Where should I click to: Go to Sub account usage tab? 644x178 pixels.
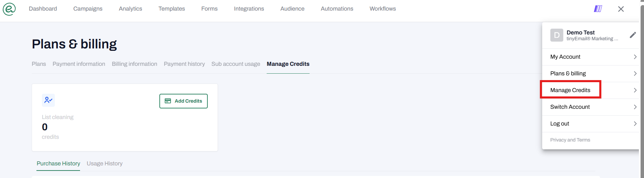pos(236,64)
